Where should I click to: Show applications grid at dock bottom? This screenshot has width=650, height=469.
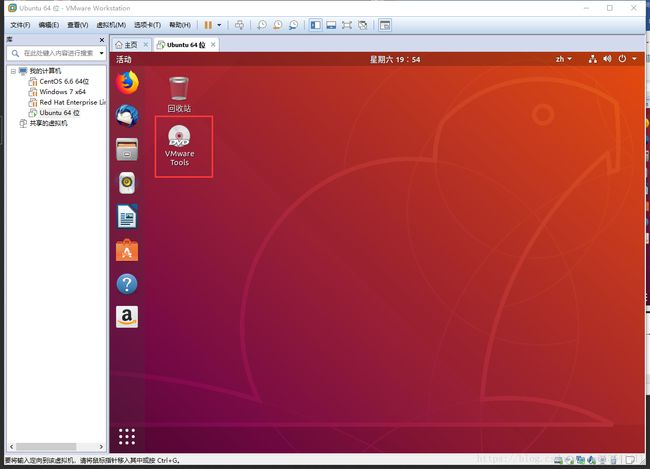click(x=127, y=437)
